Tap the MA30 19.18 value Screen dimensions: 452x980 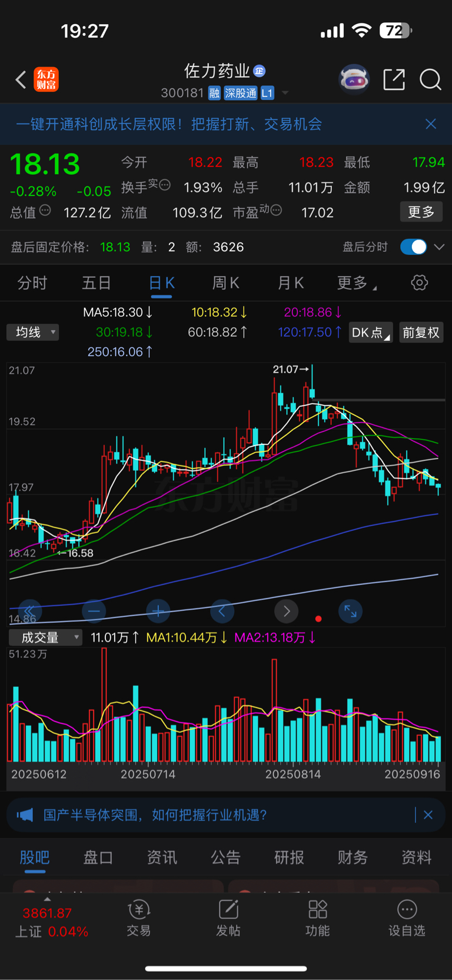point(124,332)
